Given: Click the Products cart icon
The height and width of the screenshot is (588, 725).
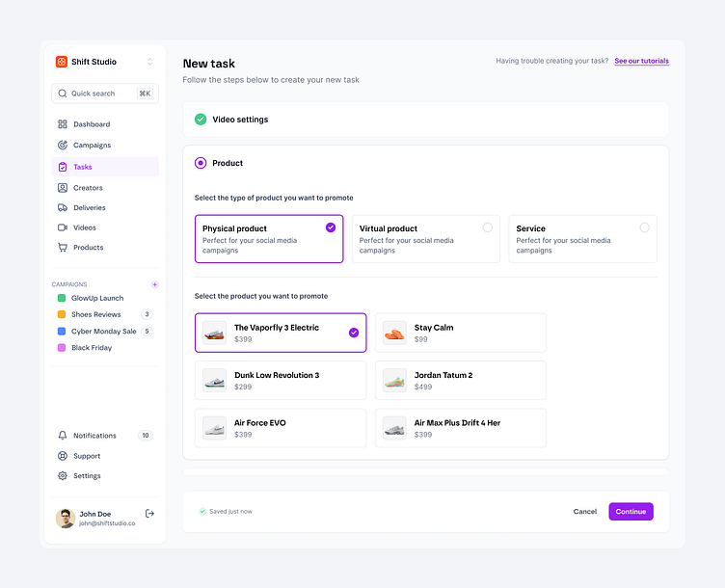Looking at the screenshot, I should tap(63, 248).
